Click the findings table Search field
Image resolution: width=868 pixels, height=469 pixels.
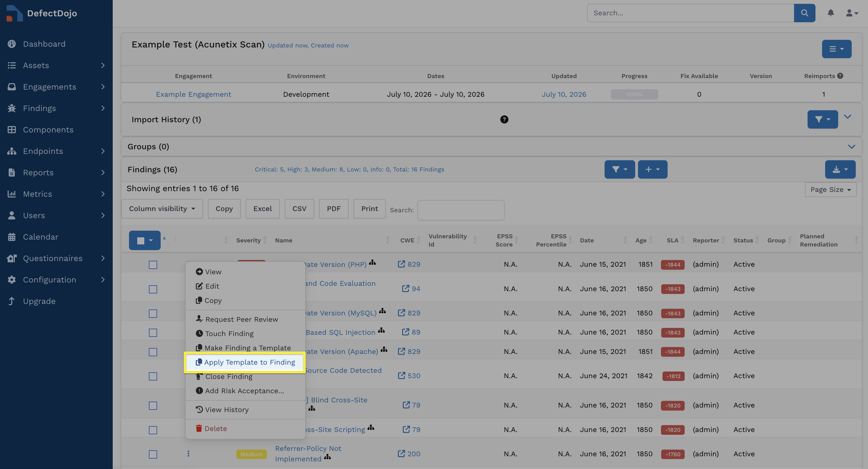point(461,210)
